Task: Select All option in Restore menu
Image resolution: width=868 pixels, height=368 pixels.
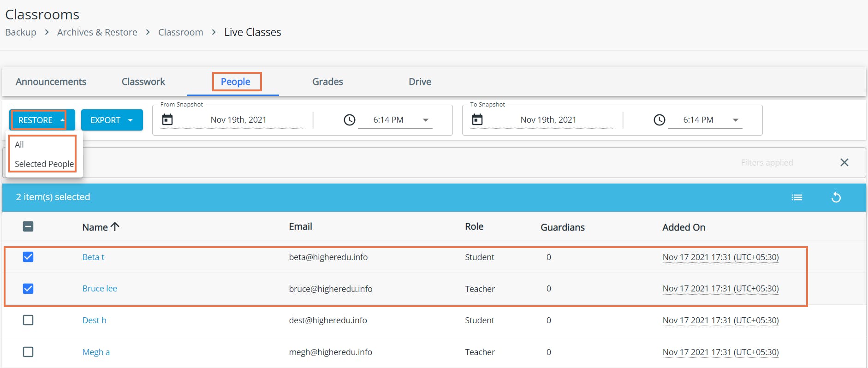Action: point(19,144)
